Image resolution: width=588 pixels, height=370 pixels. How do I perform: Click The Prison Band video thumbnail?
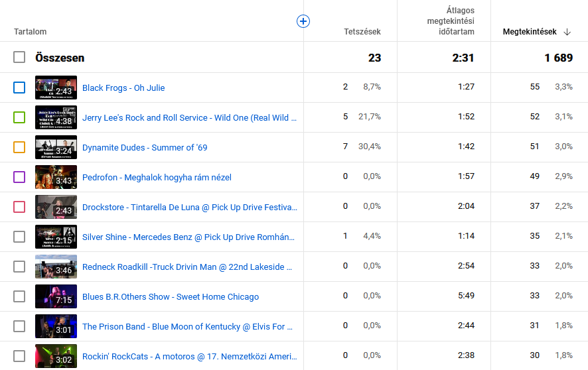(x=56, y=326)
